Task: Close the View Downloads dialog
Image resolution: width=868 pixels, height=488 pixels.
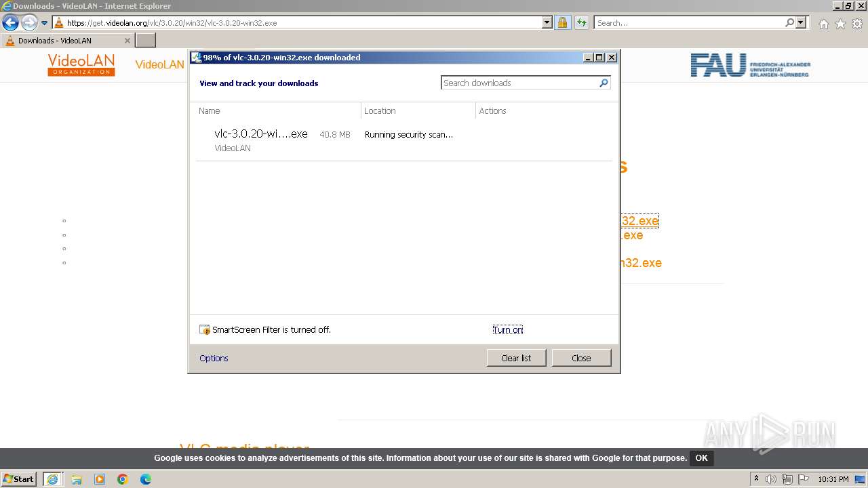Action: (581, 358)
